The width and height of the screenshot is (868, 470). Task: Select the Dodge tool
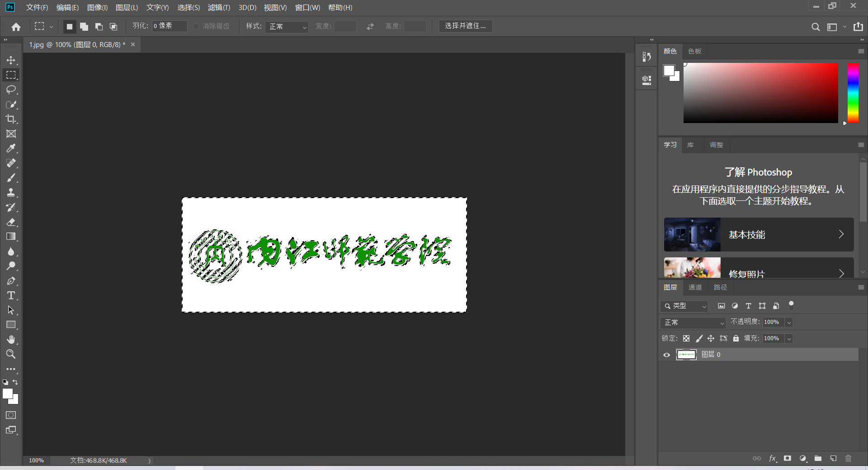point(11,266)
